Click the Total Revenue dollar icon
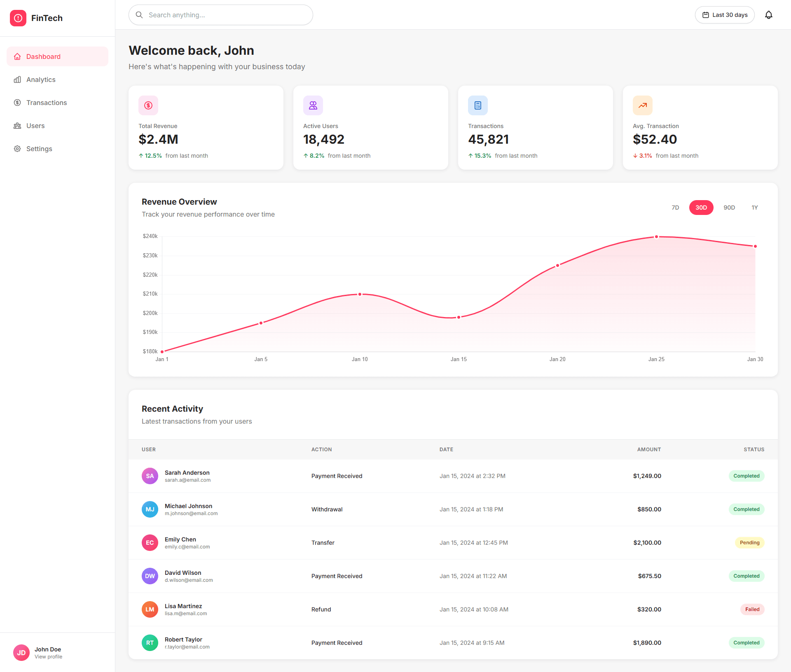Screen dimensions: 791x672 pos(148,105)
